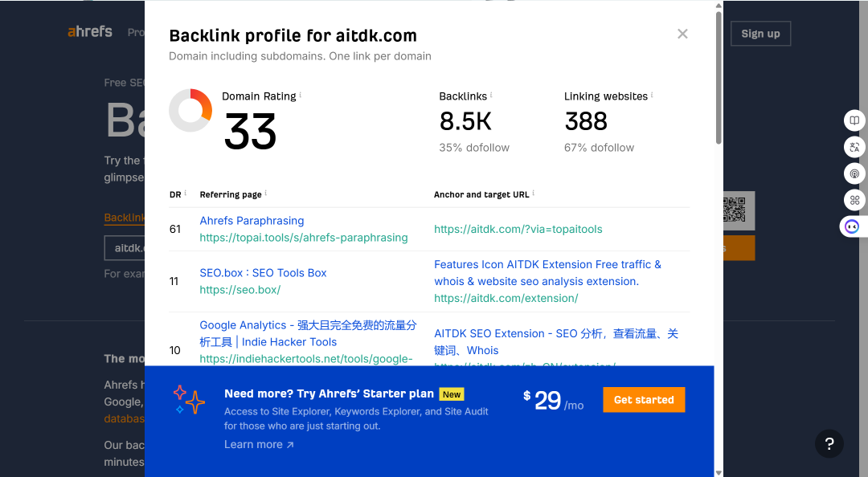Click the 67% dofollow text
Viewport: 868px width, 477px height.
(599, 148)
